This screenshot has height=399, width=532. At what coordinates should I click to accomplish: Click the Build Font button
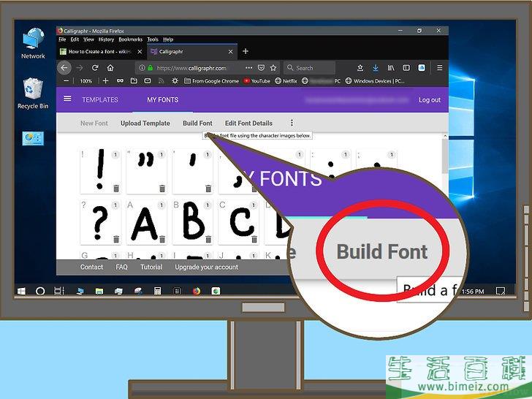[x=197, y=123]
